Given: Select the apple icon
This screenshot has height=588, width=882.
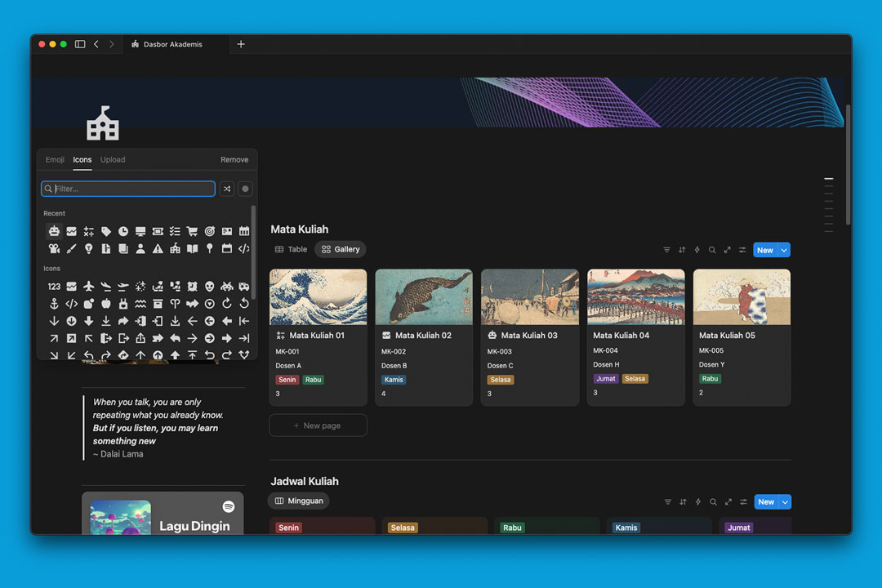Looking at the screenshot, I should coord(105,304).
